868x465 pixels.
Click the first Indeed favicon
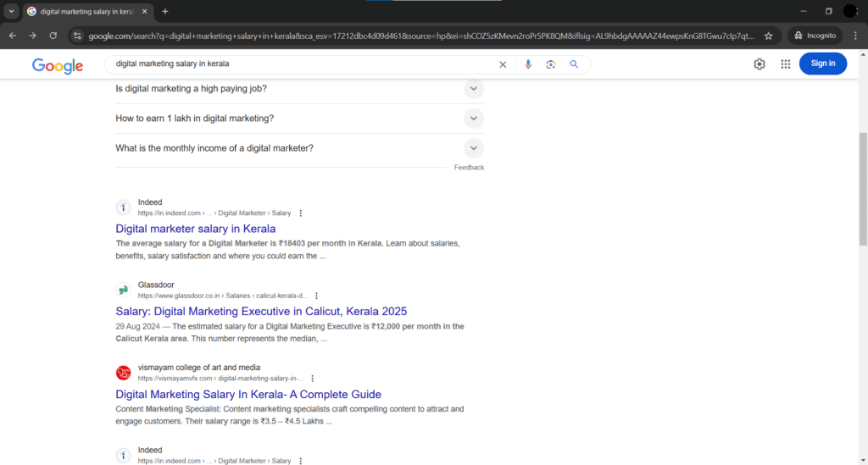coord(124,208)
